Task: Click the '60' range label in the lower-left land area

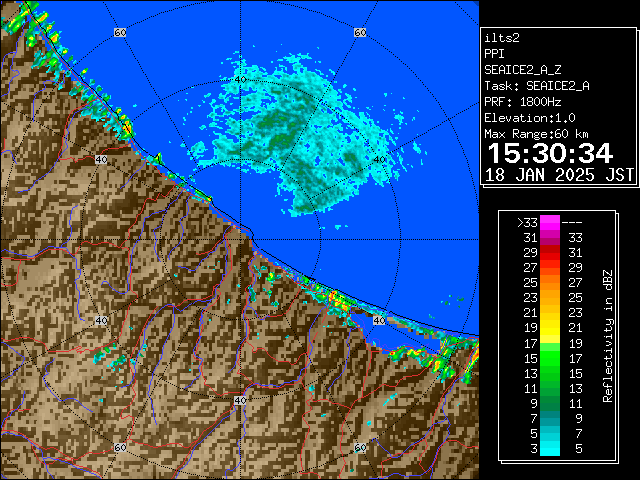Action: pos(120,447)
